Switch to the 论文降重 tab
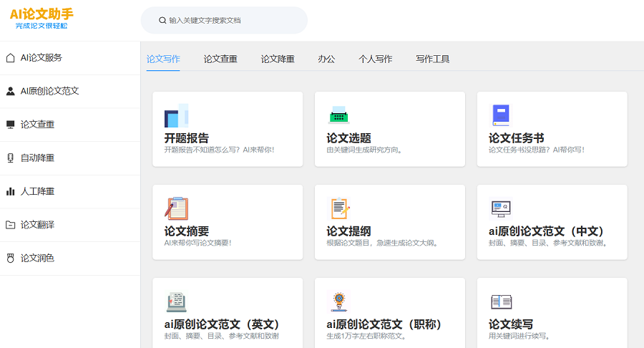 (278, 59)
